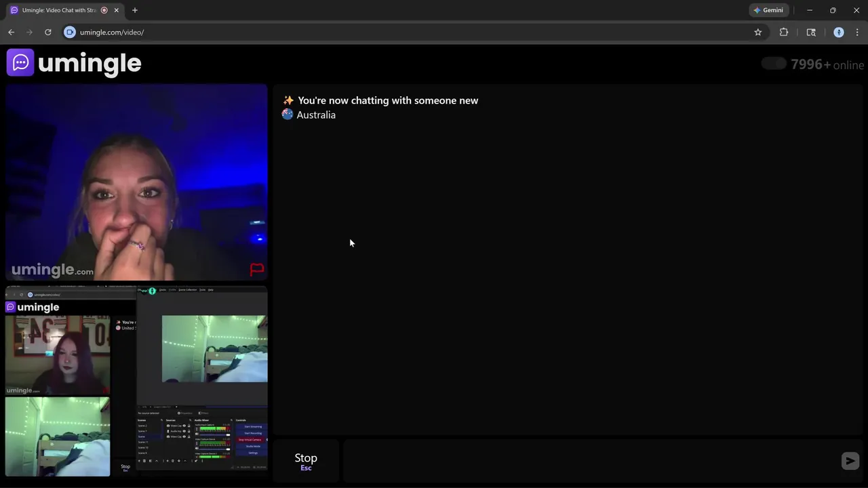Click the purple umingle chat-bubble logo icon
Image resolution: width=868 pixels, height=488 pixels.
(20, 63)
